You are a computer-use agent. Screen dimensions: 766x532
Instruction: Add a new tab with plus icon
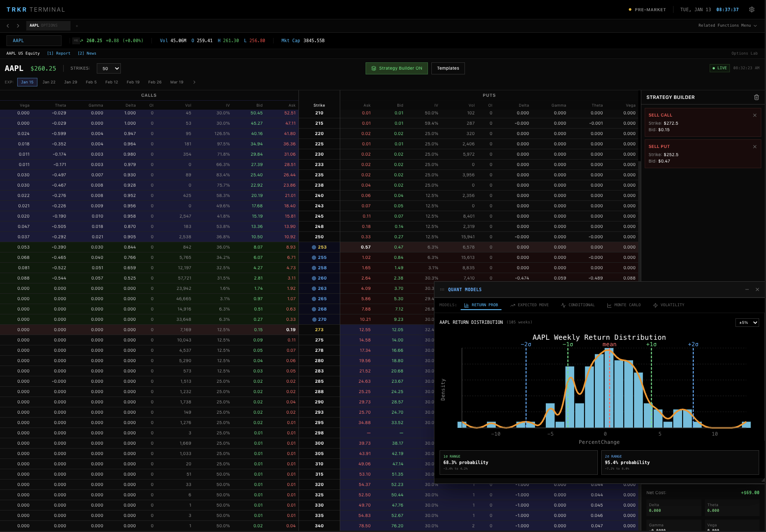(77, 26)
